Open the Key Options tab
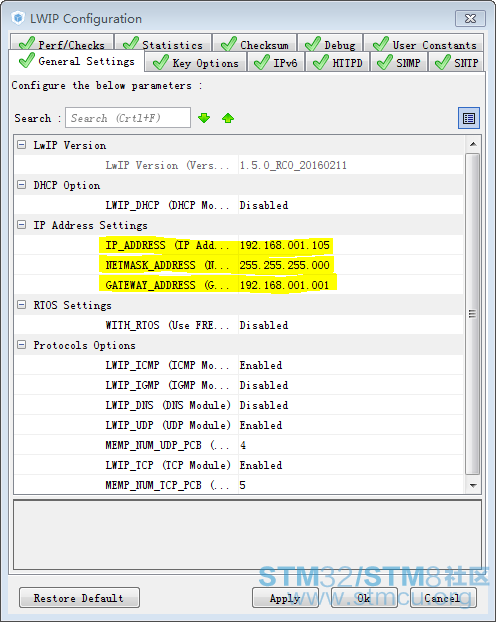Image resolution: width=496 pixels, height=622 pixels. click(196, 63)
